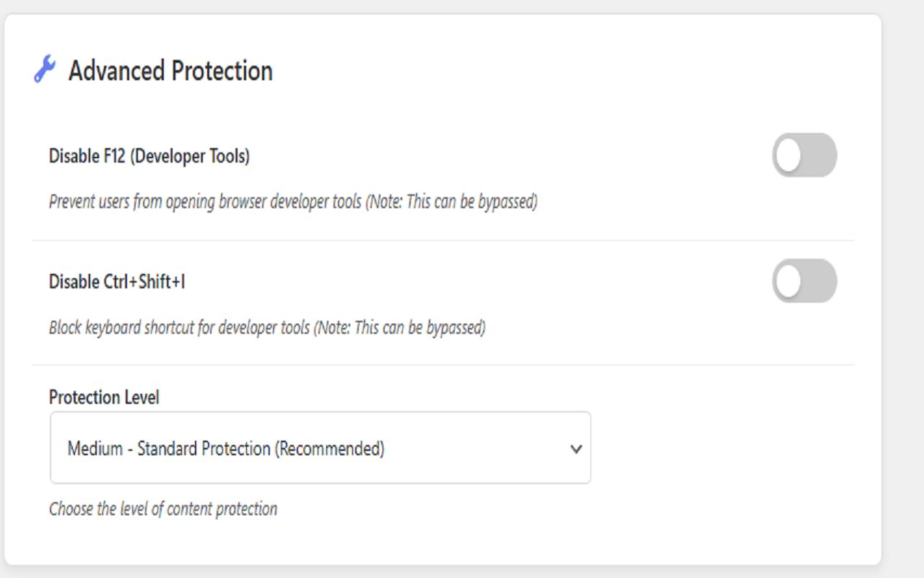The width and height of the screenshot is (924, 578).
Task: Click the "Disable Ctrl+Shift+I" label
Action: tap(117, 282)
